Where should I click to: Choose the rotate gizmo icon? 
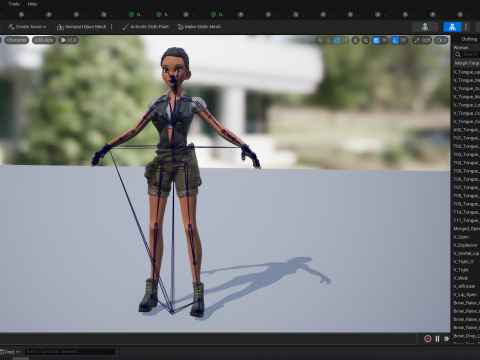pyautogui.click(x=337, y=40)
